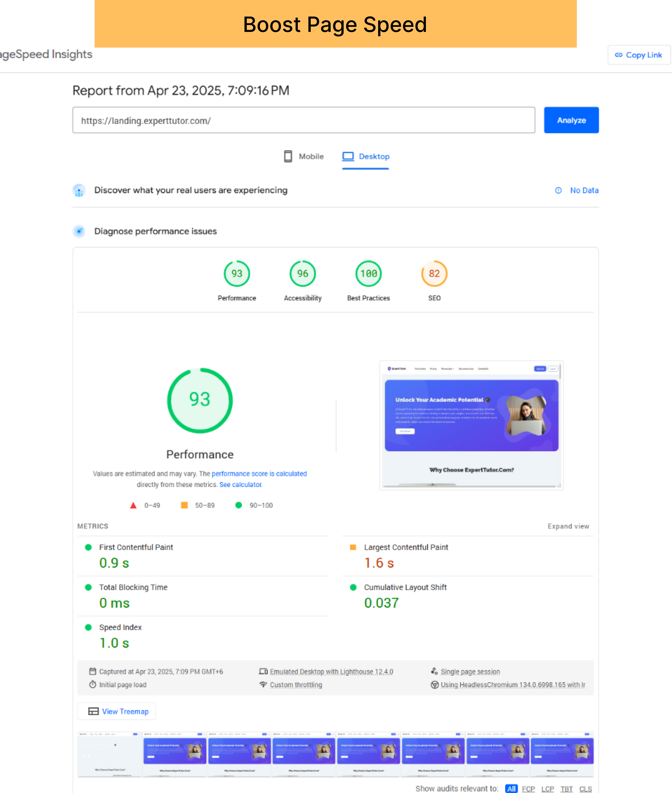Click the first filmstrip frame thumbnail

[x=110, y=754]
